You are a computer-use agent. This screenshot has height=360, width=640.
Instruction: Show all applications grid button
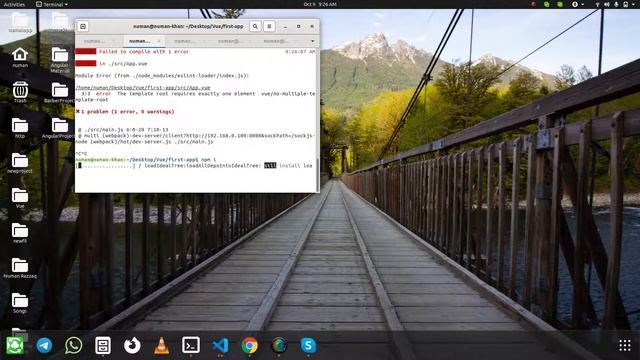pos(625,345)
